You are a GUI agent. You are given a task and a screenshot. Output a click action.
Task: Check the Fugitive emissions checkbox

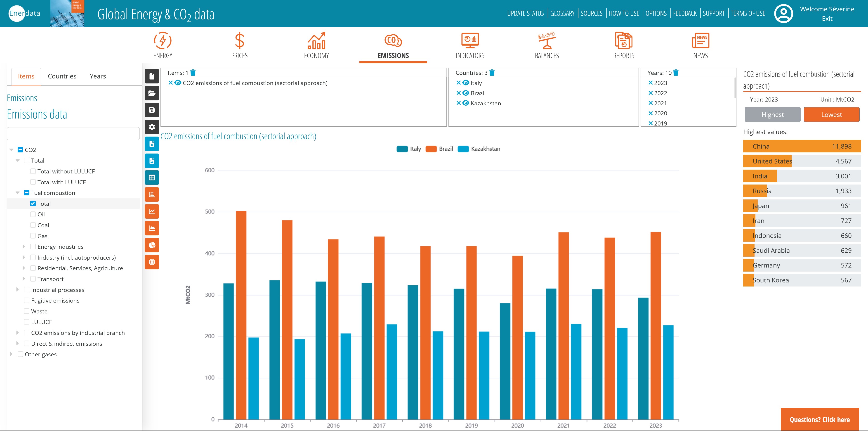(27, 300)
